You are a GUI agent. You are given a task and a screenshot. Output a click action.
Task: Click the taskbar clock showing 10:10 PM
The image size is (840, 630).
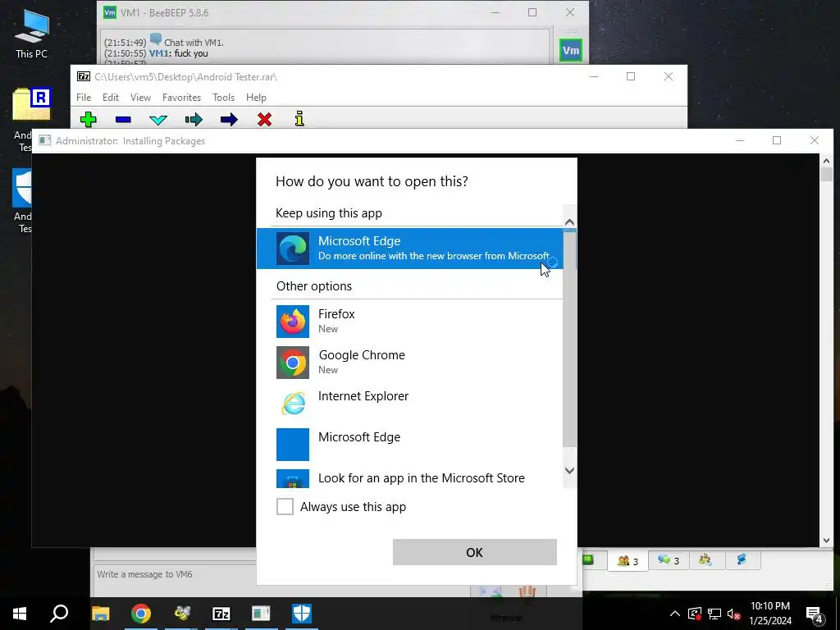tap(770, 614)
